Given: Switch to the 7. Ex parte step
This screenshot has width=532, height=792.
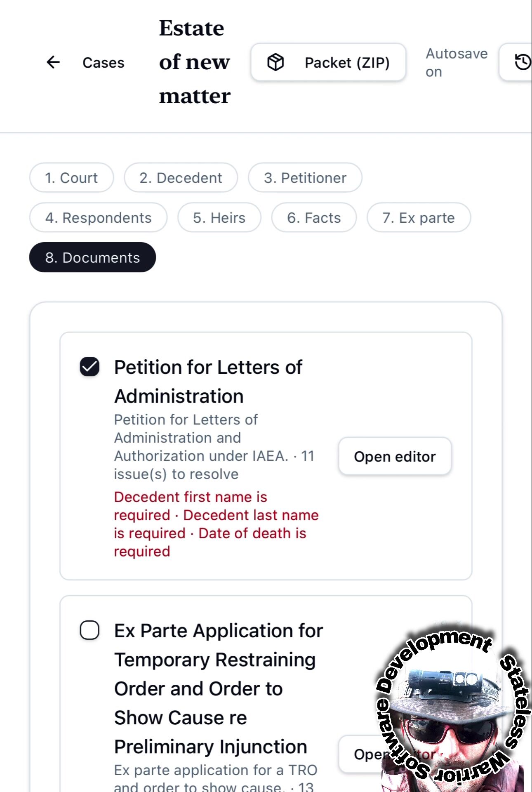Looking at the screenshot, I should click(x=419, y=217).
